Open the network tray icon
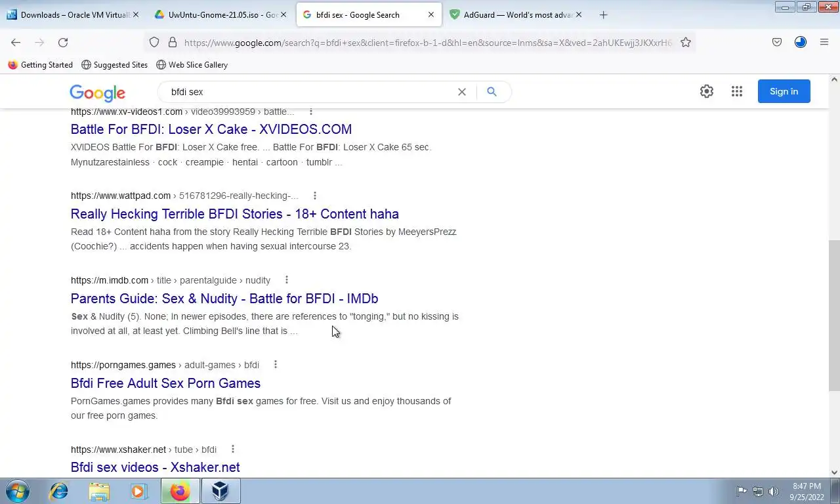The image size is (840, 504). point(758,491)
